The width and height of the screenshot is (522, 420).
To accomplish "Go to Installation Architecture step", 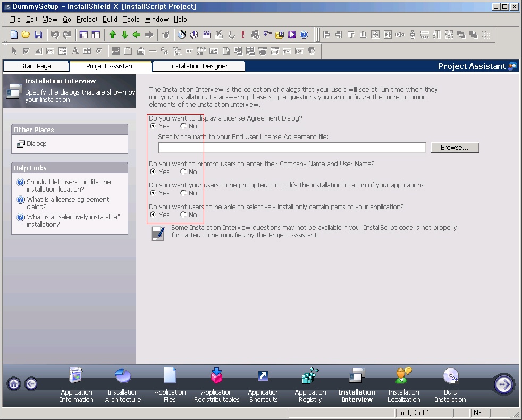I will pyautogui.click(x=123, y=385).
